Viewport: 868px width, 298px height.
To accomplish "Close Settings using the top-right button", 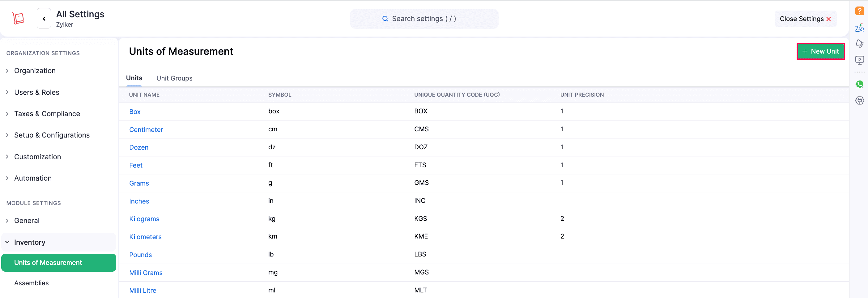I will pyautogui.click(x=805, y=19).
